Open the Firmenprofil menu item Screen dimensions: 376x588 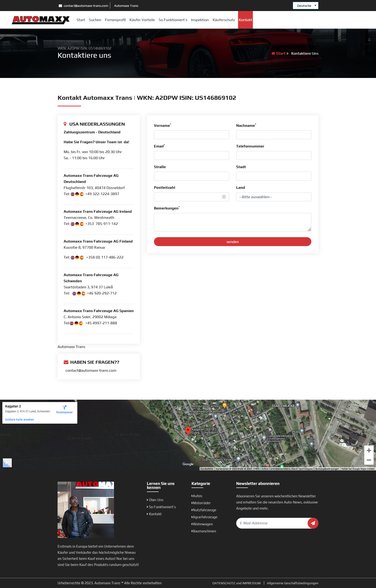tap(115, 20)
